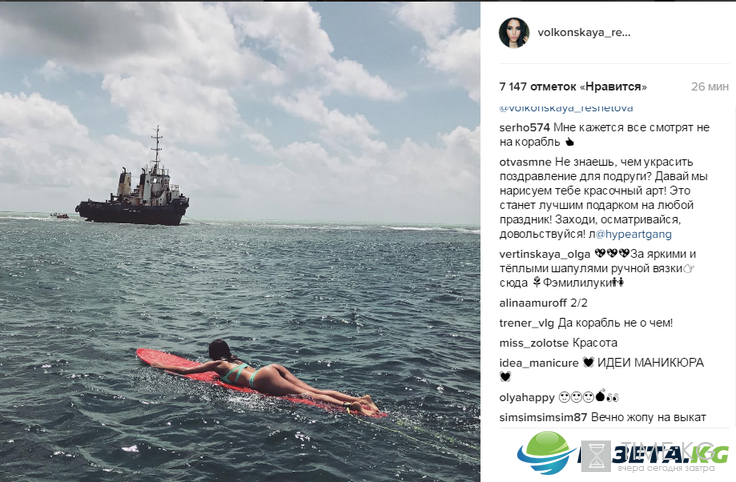This screenshot has height=482, width=736.
Task: Open commenter otvasmne profile
Action: point(525,162)
